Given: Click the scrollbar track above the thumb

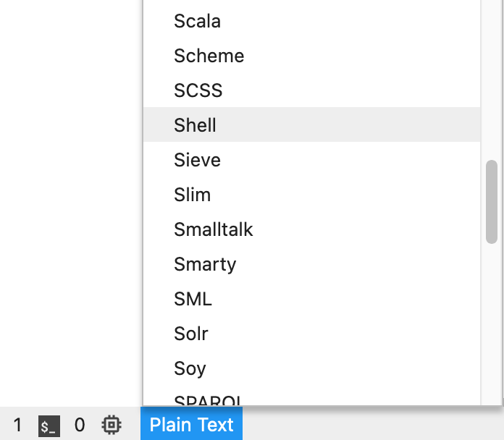Looking at the screenshot, I should pyautogui.click(x=492, y=80).
